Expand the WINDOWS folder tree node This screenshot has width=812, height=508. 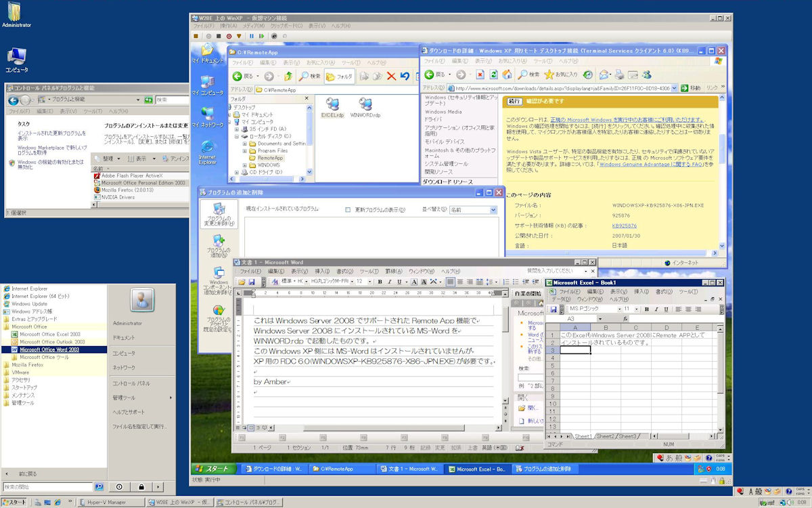tap(244, 165)
